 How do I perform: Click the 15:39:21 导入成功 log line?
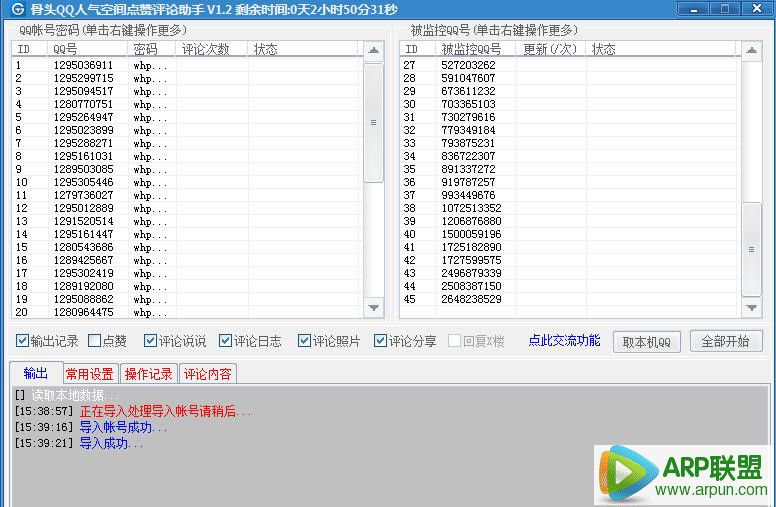click(x=79, y=443)
